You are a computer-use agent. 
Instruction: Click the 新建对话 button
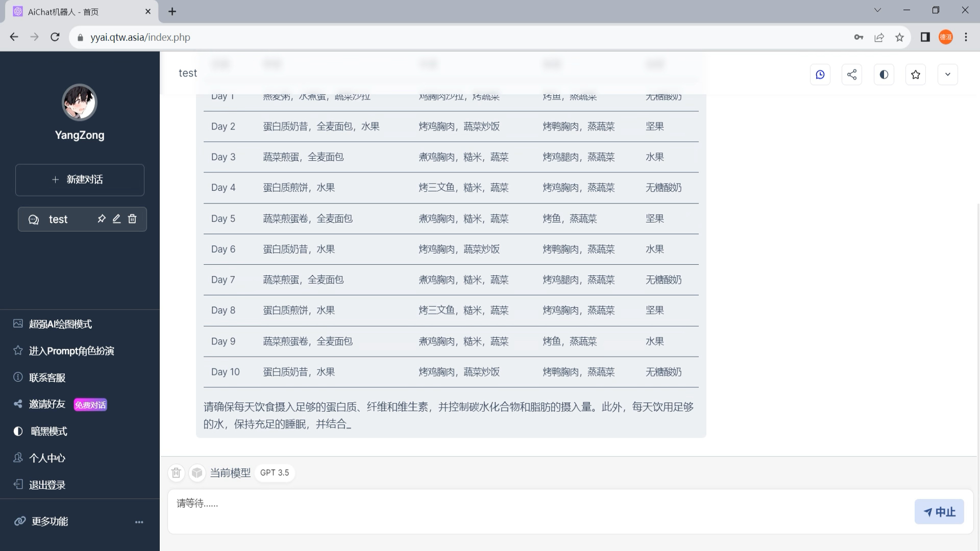click(x=80, y=180)
